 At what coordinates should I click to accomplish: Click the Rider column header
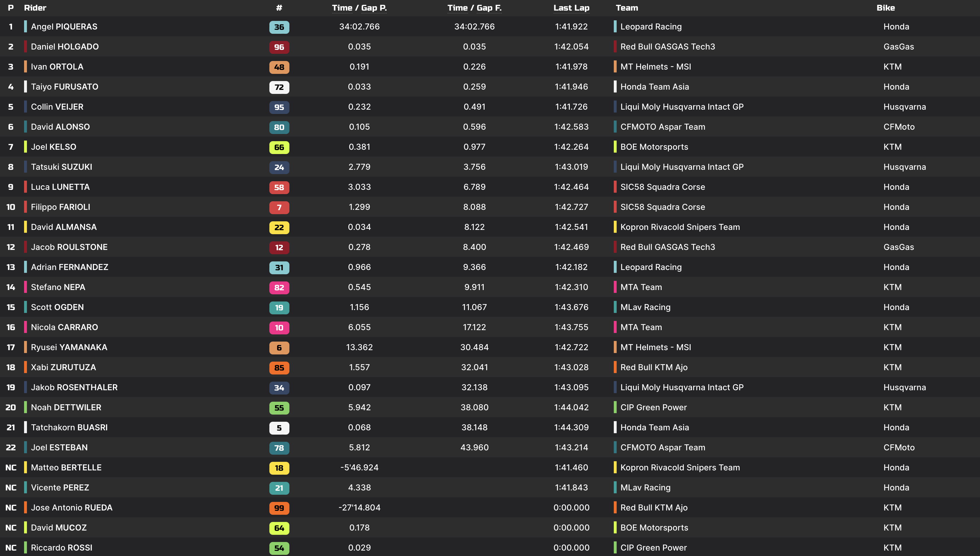35,8
